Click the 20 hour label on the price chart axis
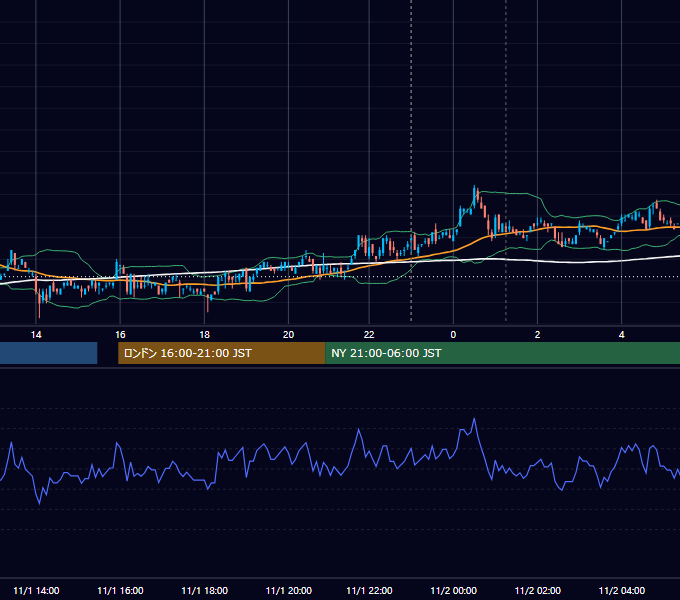The height and width of the screenshot is (600, 680). [288, 335]
